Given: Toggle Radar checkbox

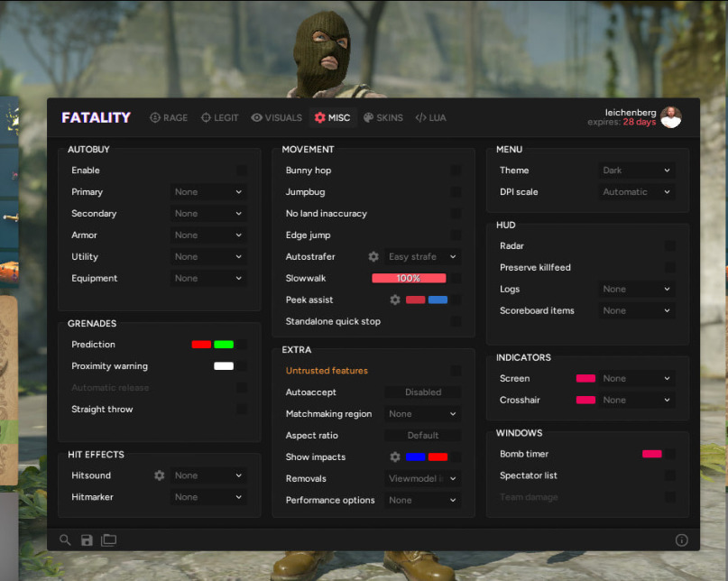Looking at the screenshot, I should click(x=670, y=245).
